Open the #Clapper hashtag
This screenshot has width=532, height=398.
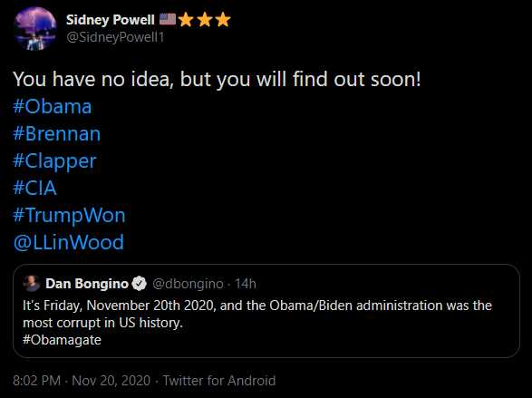[x=54, y=161]
